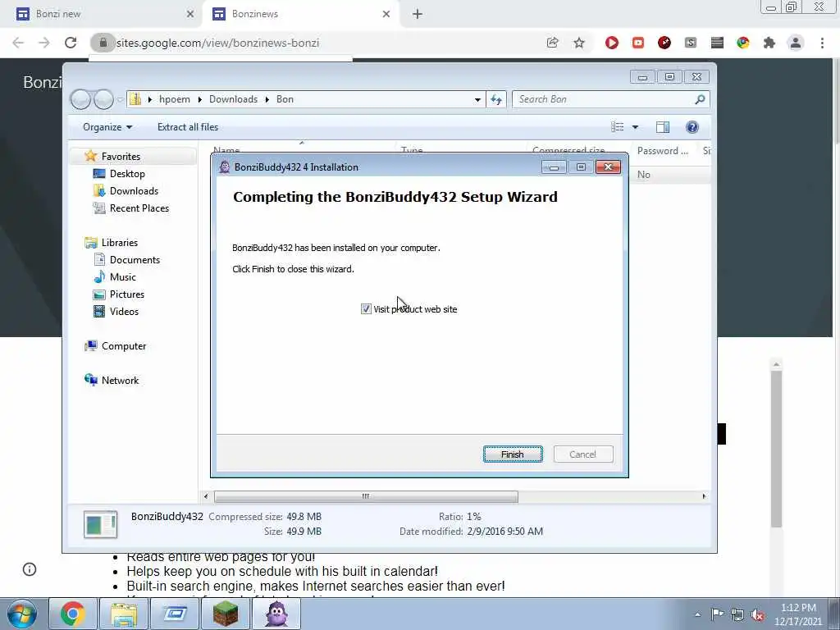This screenshot has width=840, height=630.
Task: Click the purple BonziBuddy taskbar icon
Action: pos(276,614)
